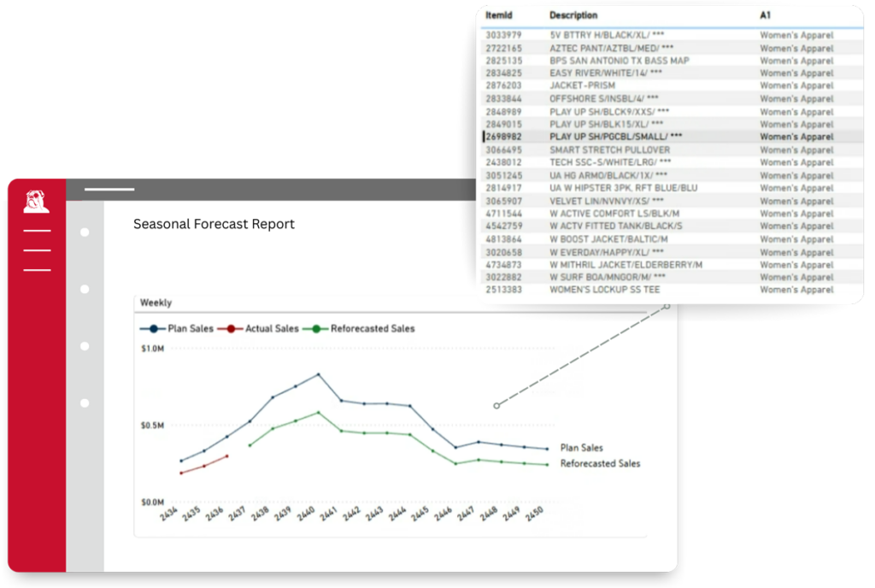Select row UA HG ARMO/BLACK/1X
The width and height of the screenshot is (875, 588).
coord(672,176)
